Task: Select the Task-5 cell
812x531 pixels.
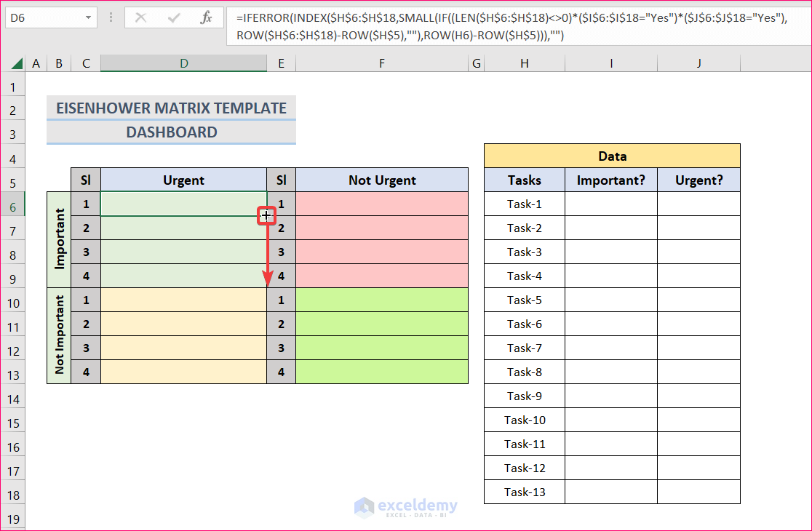Action: coord(525,300)
